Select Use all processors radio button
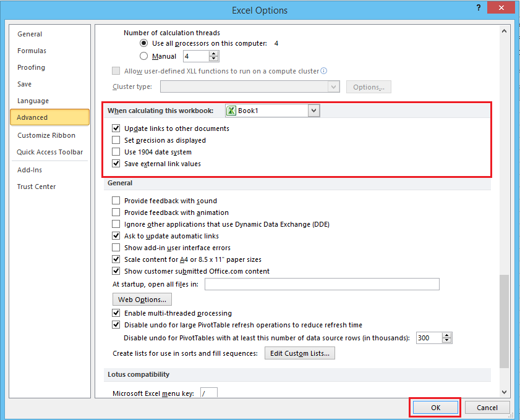 click(143, 43)
